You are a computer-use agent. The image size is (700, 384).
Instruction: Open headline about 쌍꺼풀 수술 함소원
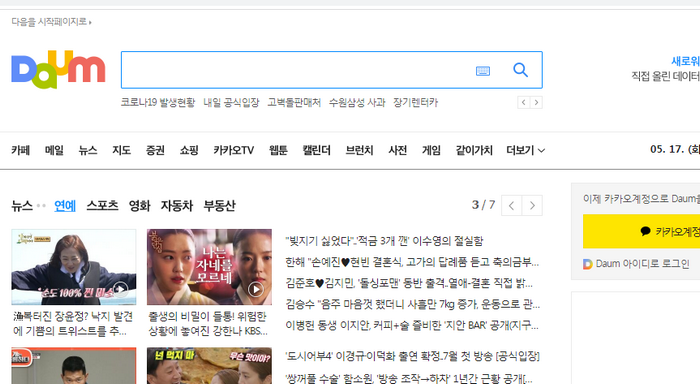[x=409, y=378]
